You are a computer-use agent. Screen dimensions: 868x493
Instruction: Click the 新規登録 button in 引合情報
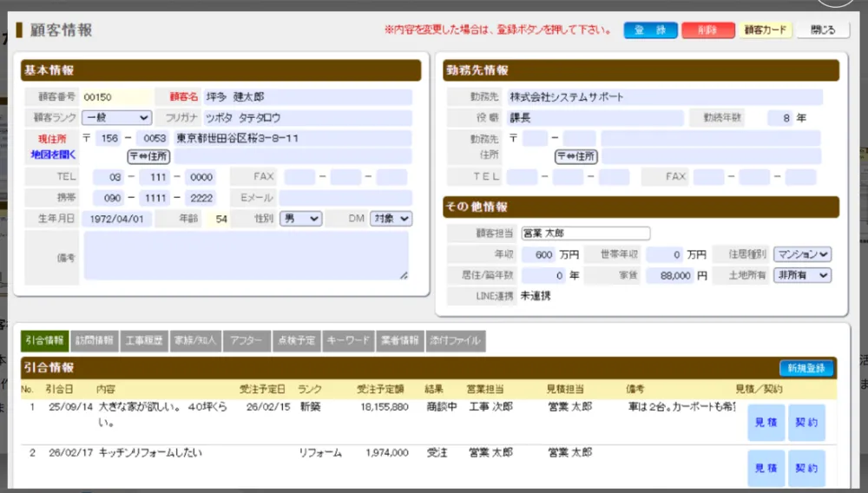(x=806, y=368)
